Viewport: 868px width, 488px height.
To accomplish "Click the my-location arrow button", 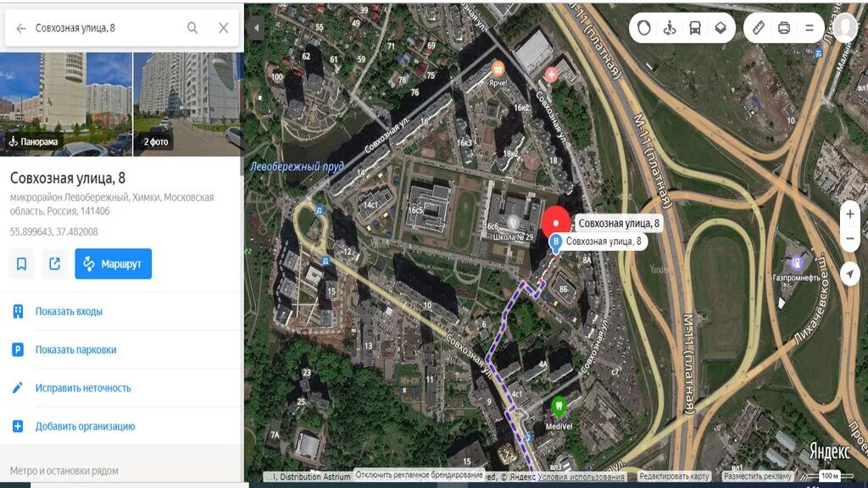I will (x=849, y=274).
